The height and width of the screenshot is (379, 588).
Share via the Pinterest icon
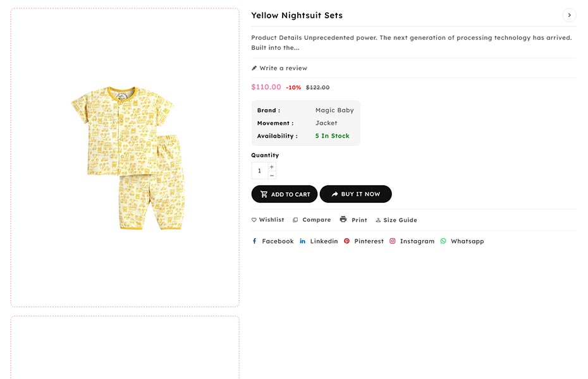(346, 241)
